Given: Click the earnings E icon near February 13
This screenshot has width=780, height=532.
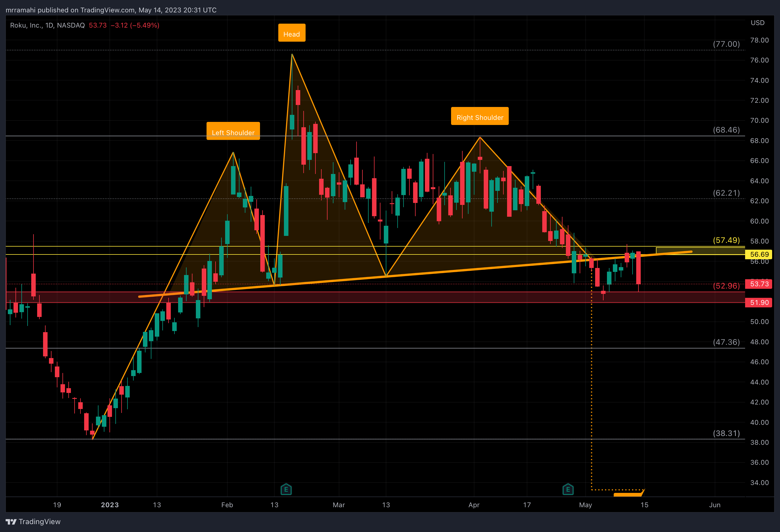Looking at the screenshot, I should pos(286,489).
